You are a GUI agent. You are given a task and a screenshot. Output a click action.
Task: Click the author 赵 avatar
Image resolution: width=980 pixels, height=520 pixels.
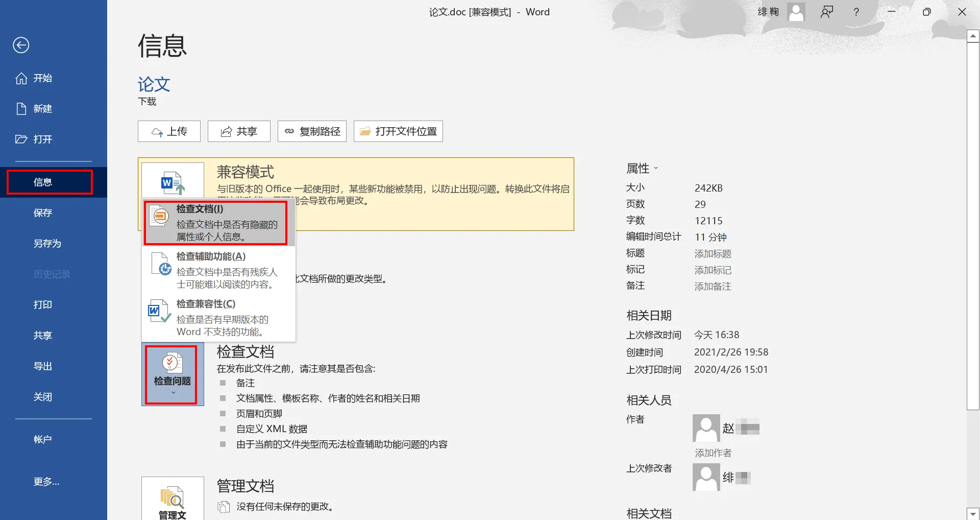point(706,428)
